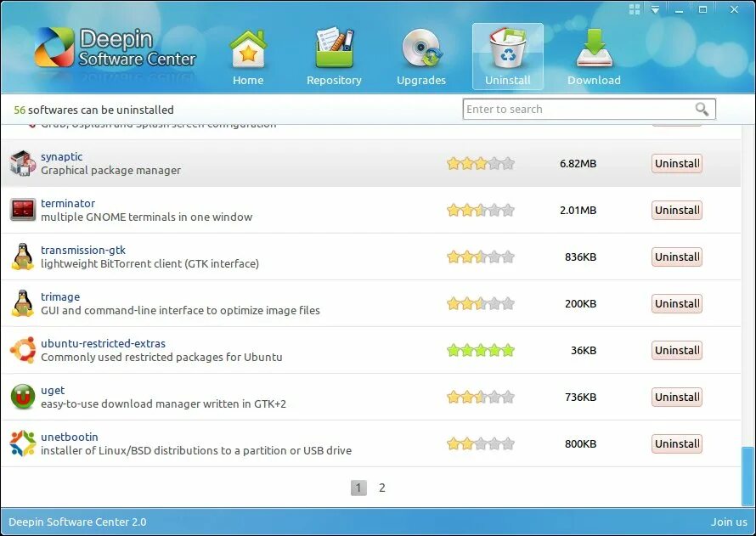Click the 836KB size value

pos(580,257)
